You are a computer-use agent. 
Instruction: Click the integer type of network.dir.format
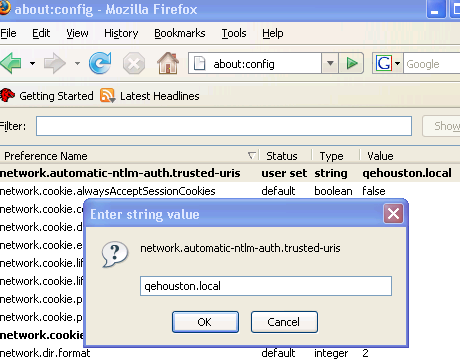click(331, 353)
